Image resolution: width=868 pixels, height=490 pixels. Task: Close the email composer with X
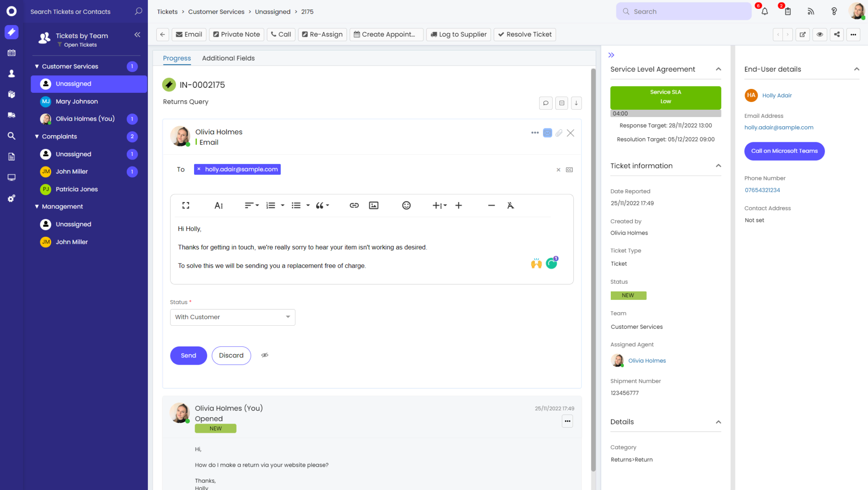(x=570, y=133)
